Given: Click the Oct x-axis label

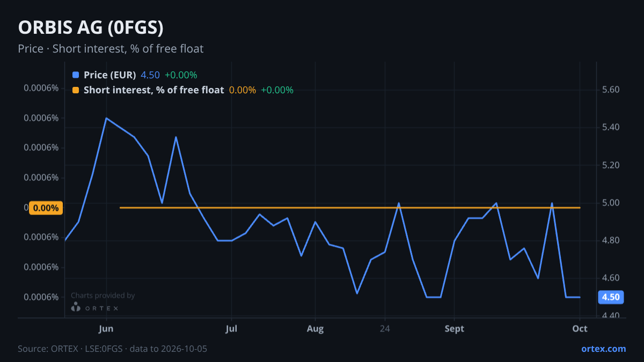Looking at the screenshot, I should coord(580,329).
